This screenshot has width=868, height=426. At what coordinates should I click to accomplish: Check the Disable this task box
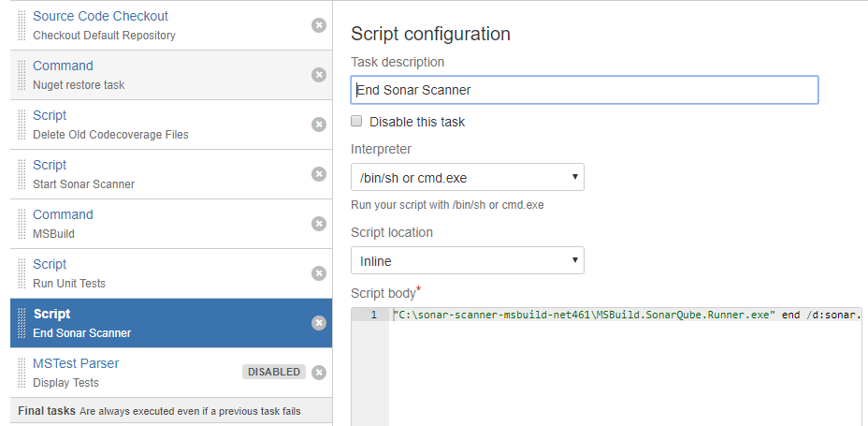tap(356, 122)
